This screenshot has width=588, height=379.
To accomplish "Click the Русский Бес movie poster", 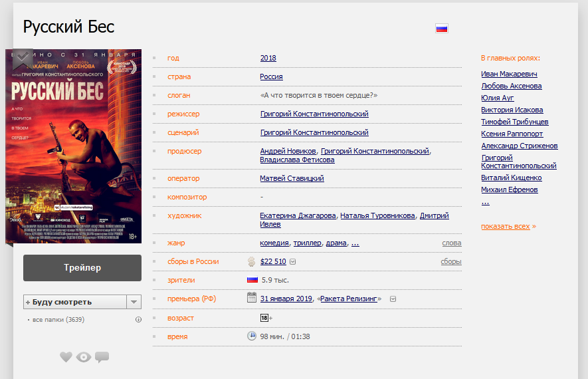I will (73, 146).
